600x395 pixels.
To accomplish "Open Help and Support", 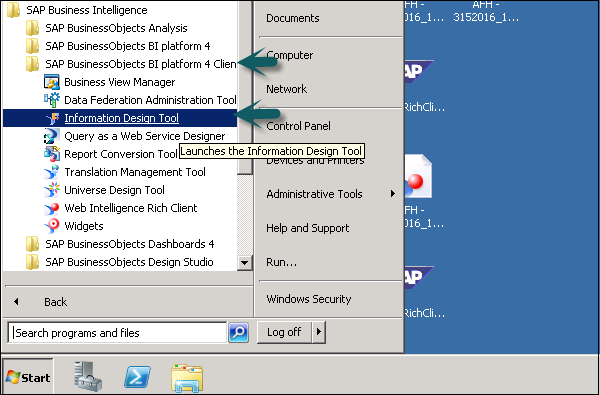I will (x=308, y=228).
